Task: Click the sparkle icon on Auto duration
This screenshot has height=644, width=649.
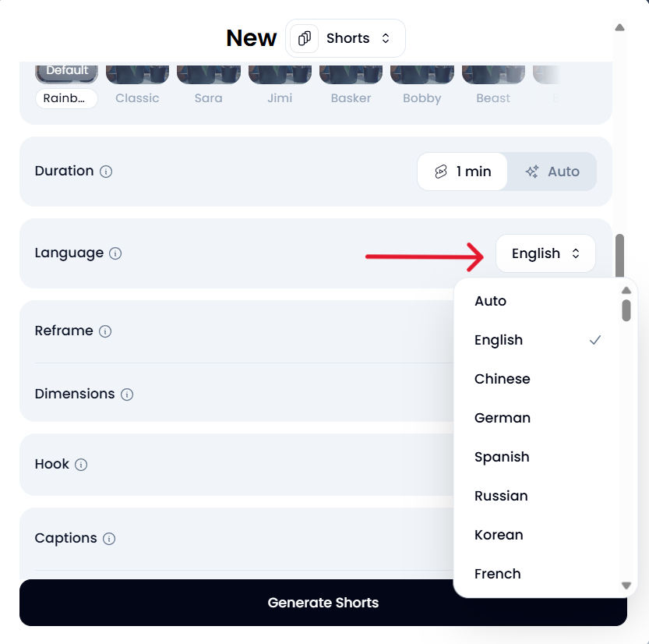Action: click(532, 172)
